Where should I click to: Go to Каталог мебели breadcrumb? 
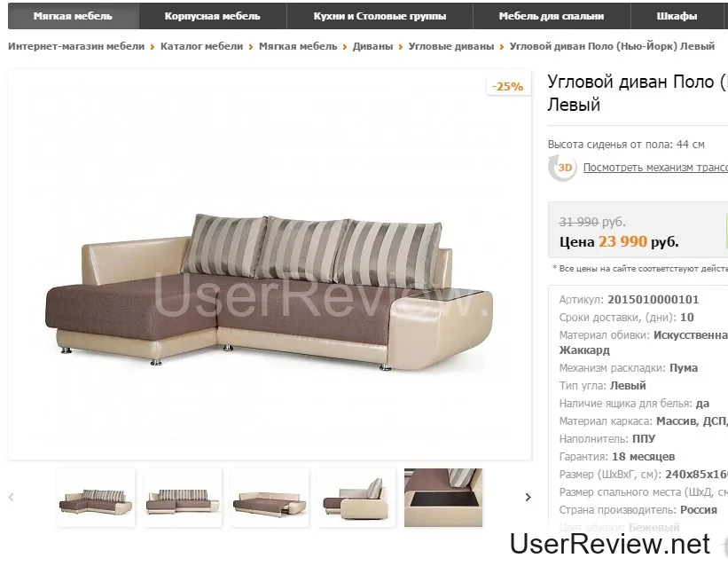tap(201, 46)
